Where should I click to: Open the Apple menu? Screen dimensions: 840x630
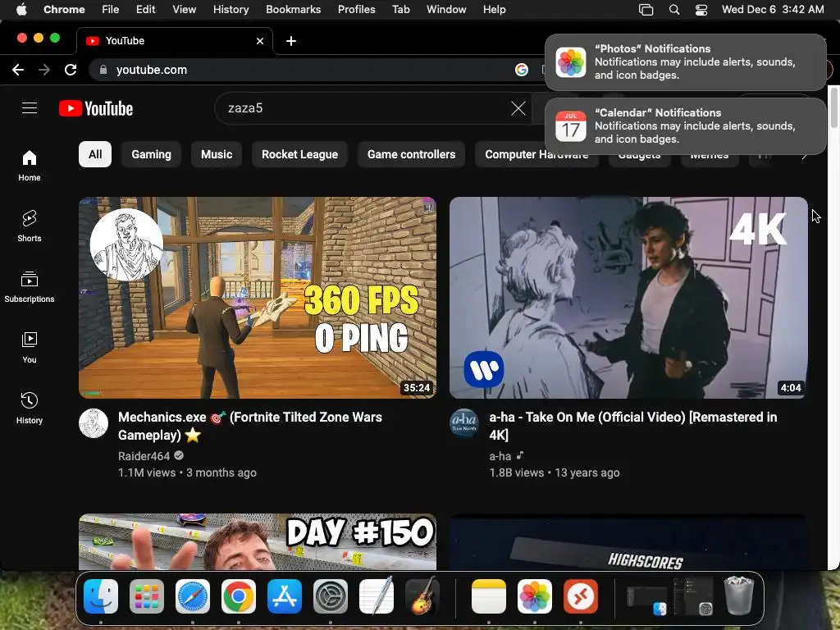click(21, 10)
